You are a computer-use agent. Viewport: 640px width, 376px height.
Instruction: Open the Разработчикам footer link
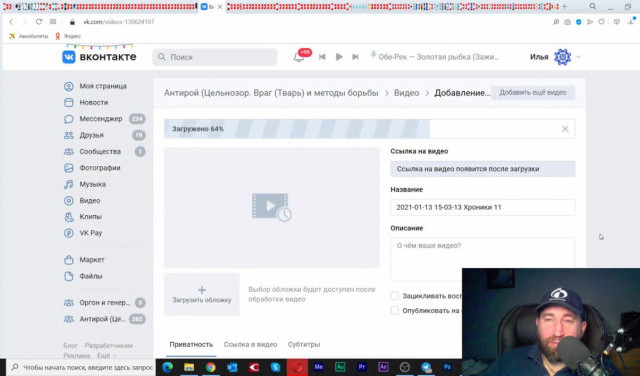click(108, 345)
